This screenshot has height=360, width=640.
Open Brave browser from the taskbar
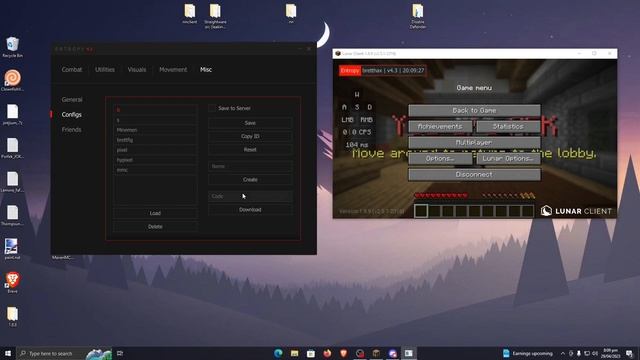coord(343,353)
